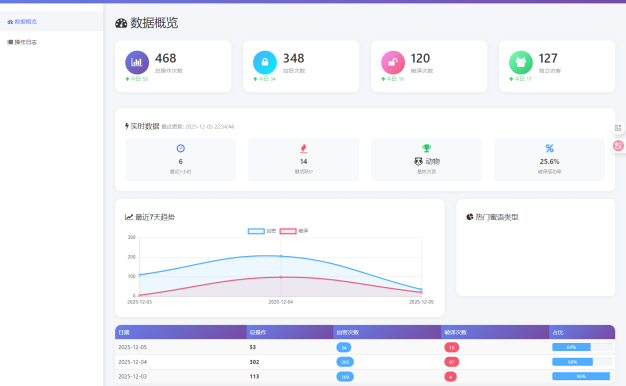Click the blue badge showing 205
Viewport: 626px width, 386px height.
click(x=345, y=362)
